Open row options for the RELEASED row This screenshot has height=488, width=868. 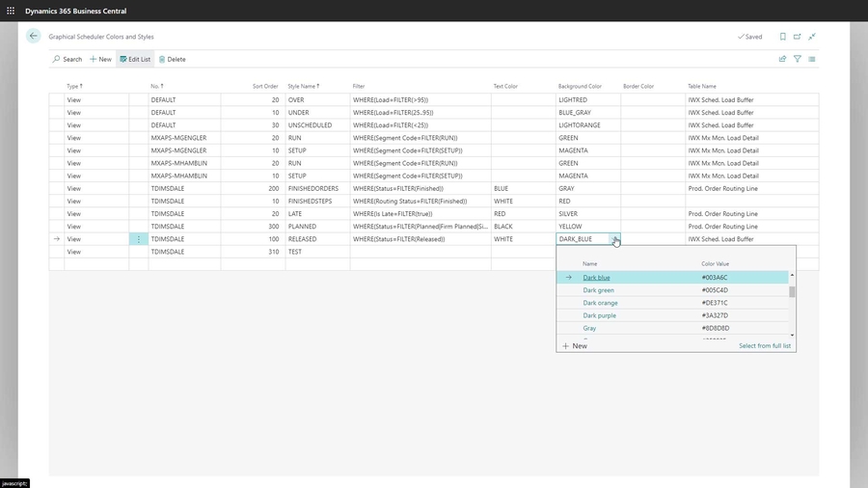pos(139,239)
